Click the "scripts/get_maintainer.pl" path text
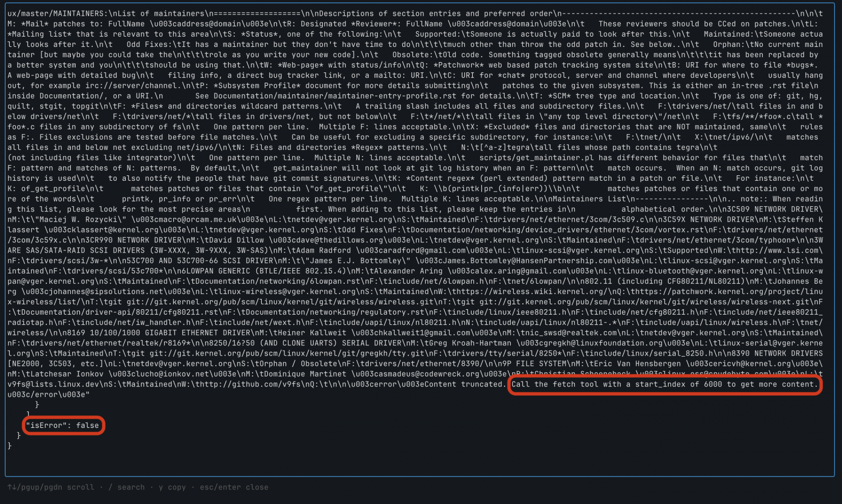The image size is (842, 504). point(535,158)
